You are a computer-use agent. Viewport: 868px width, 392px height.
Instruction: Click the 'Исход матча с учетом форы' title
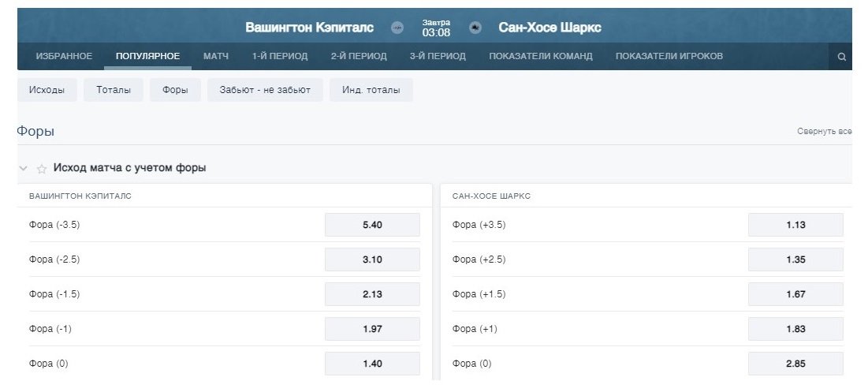pyautogui.click(x=129, y=168)
